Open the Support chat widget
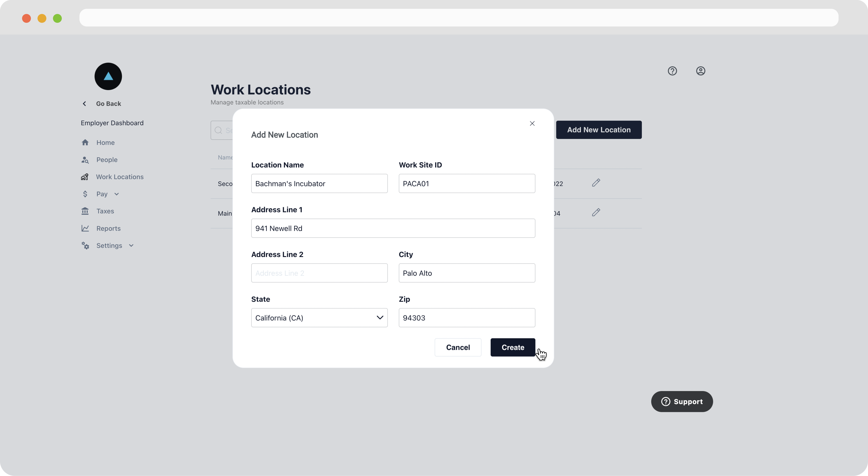 (682, 402)
